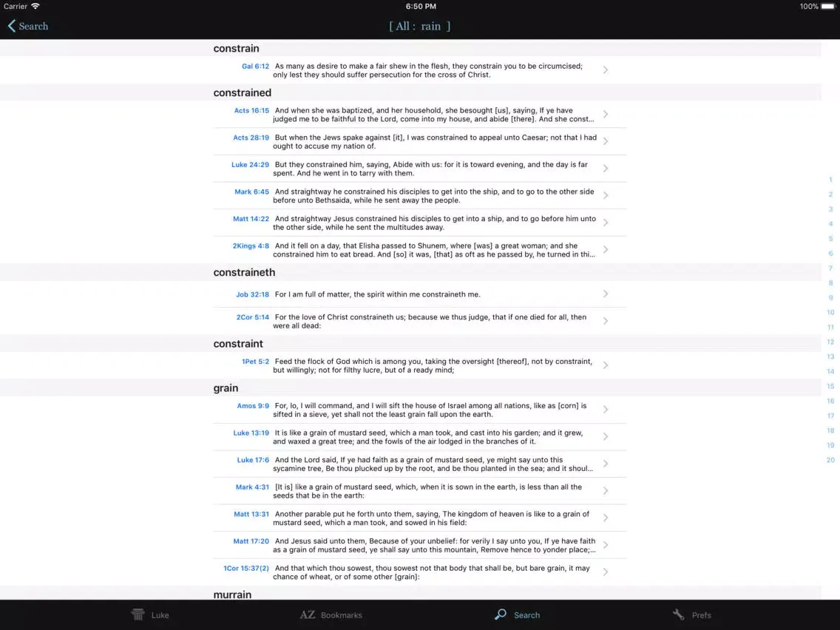Jump to index section 1

(830, 180)
